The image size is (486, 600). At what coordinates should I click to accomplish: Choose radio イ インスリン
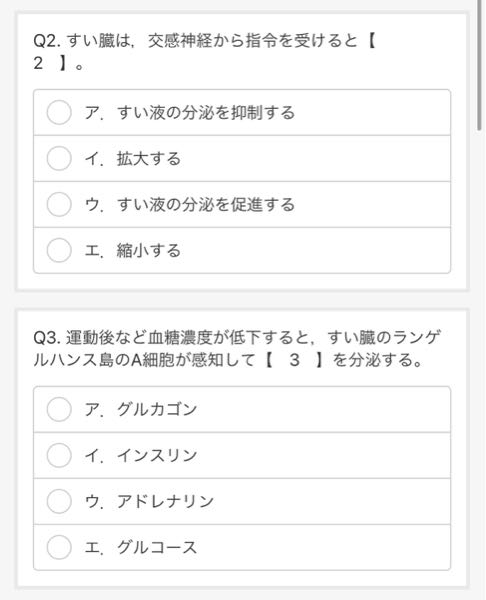coord(59,455)
